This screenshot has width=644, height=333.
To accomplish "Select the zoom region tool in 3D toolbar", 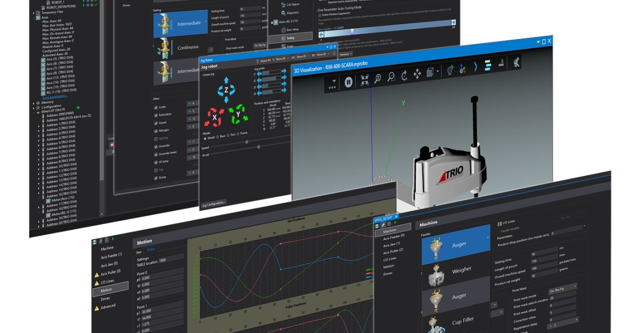I will click(x=391, y=77).
